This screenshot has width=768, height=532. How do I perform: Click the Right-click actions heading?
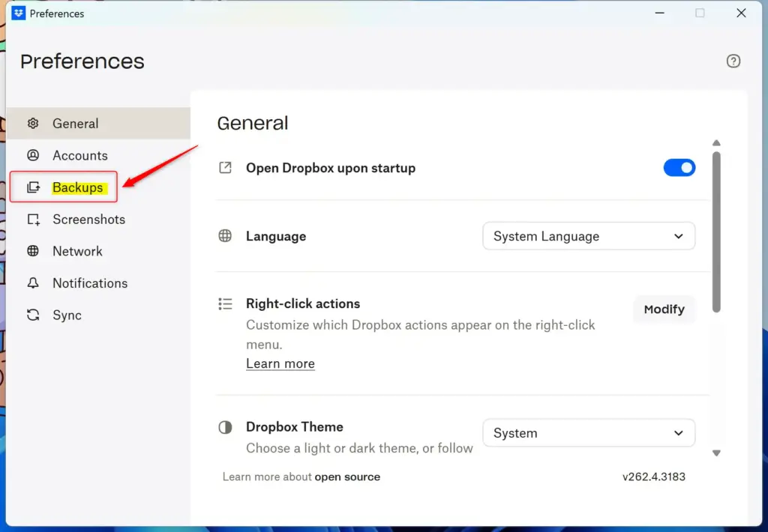[303, 303]
